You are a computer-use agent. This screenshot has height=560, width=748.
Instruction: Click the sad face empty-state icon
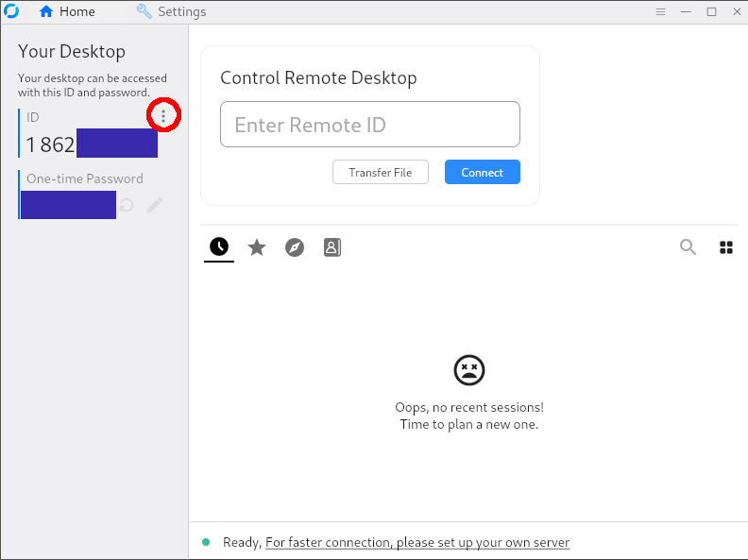tap(469, 370)
